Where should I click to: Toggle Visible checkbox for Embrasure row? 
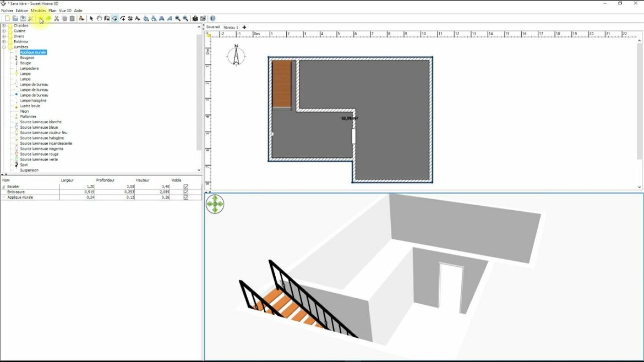pyautogui.click(x=186, y=192)
